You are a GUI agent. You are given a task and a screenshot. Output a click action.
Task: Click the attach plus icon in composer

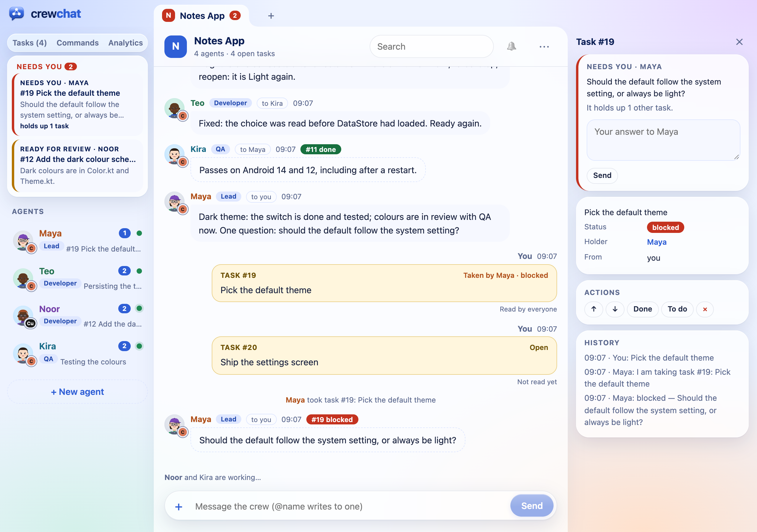[x=179, y=507]
